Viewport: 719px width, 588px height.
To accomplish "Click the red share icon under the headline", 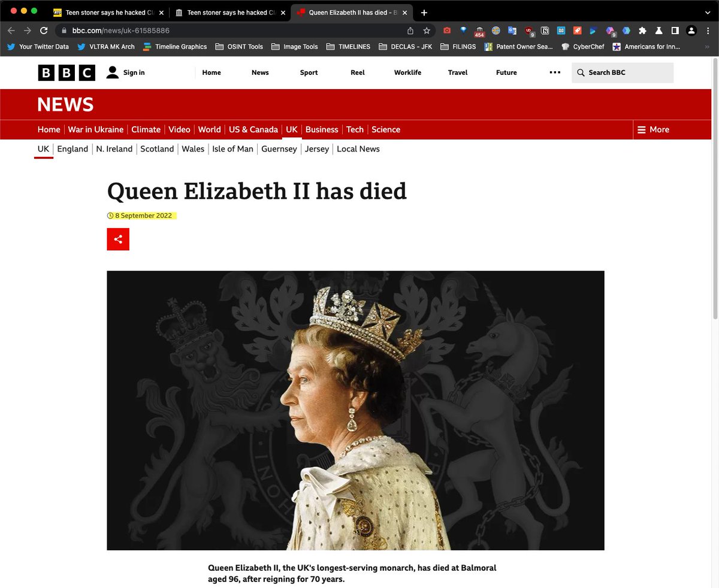I will [x=118, y=240].
